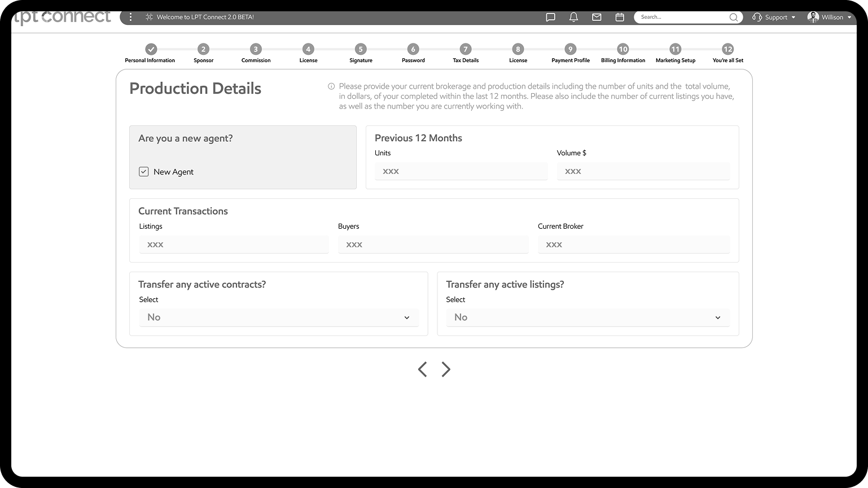
Task: Click the Buyers input field
Action: point(433,245)
